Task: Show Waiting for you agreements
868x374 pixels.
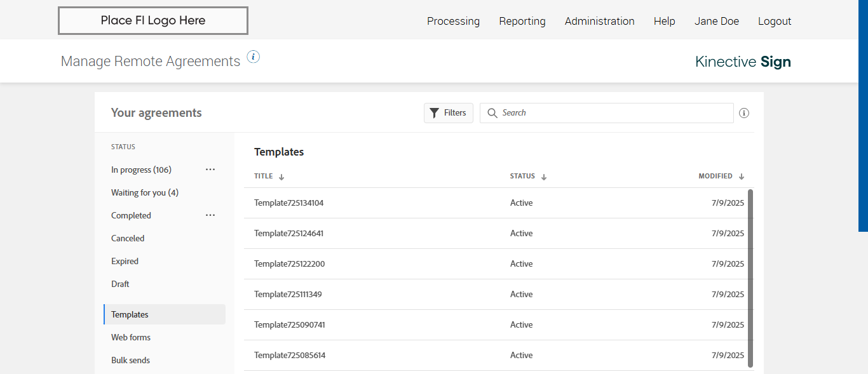Action: 145,192
